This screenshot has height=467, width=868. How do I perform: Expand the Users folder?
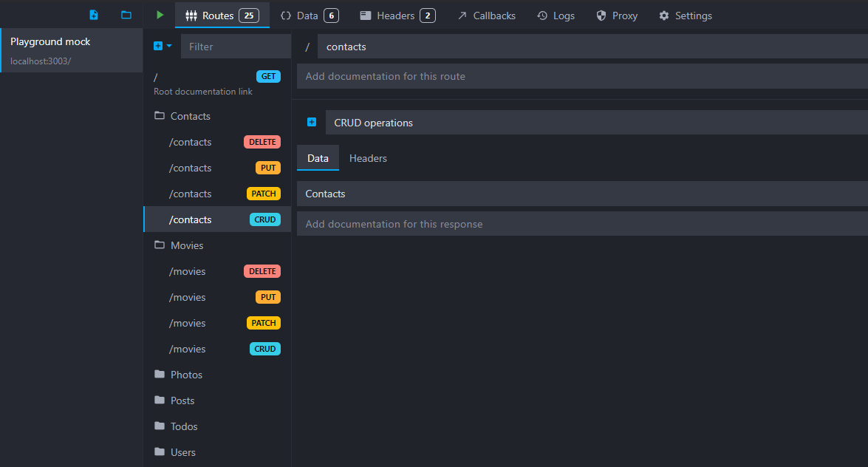pyautogui.click(x=182, y=452)
